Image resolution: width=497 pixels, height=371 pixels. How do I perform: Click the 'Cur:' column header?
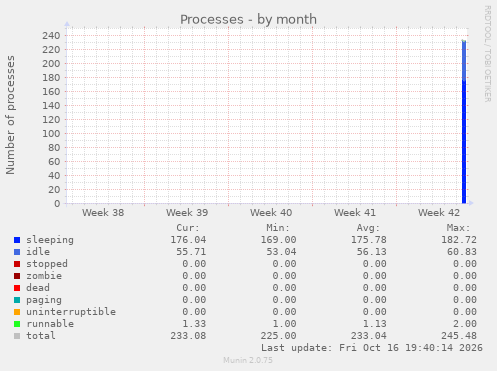pos(188,228)
